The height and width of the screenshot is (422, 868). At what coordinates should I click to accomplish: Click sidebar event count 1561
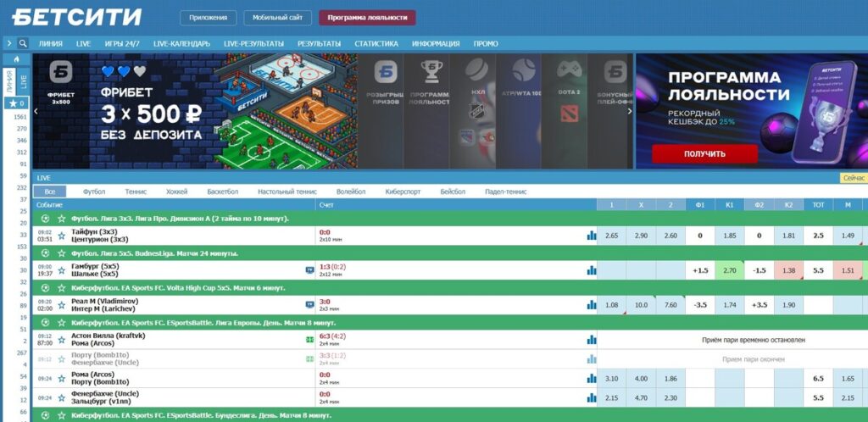pos(20,117)
